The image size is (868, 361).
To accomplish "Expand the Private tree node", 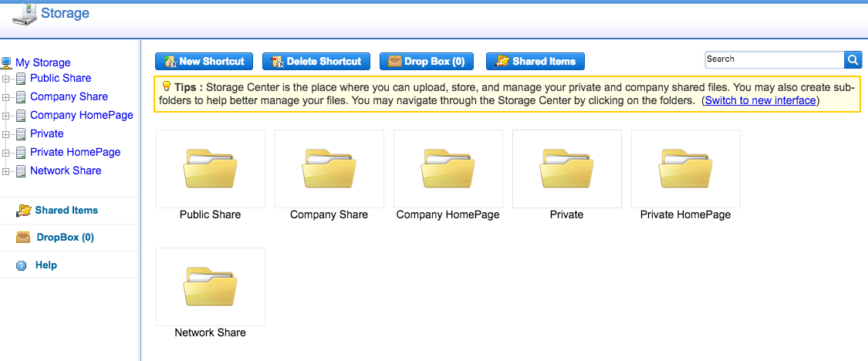I will [x=6, y=134].
